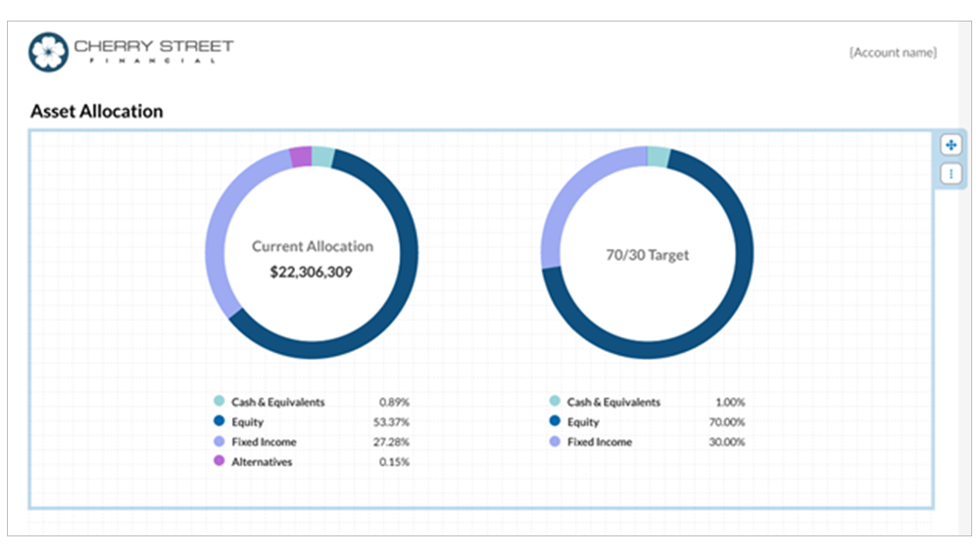Open the three-dot widget options menu
980x557 pixels.
pos(950,174)
